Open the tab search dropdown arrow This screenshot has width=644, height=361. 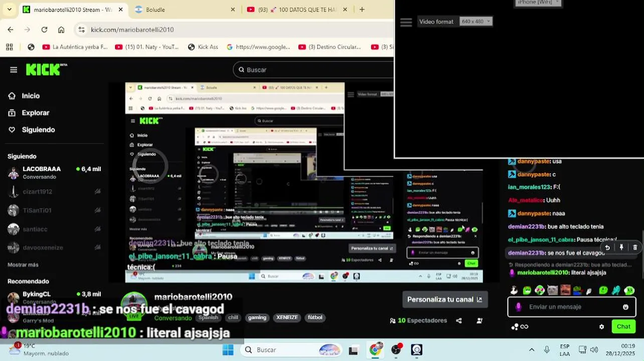(9, 10)
